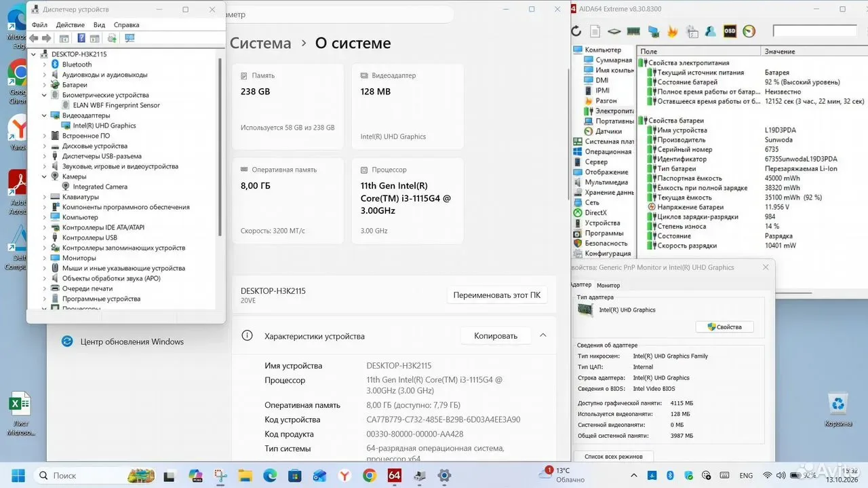
Task: Open Центр обновления Windows link
Action: (132, 341)
